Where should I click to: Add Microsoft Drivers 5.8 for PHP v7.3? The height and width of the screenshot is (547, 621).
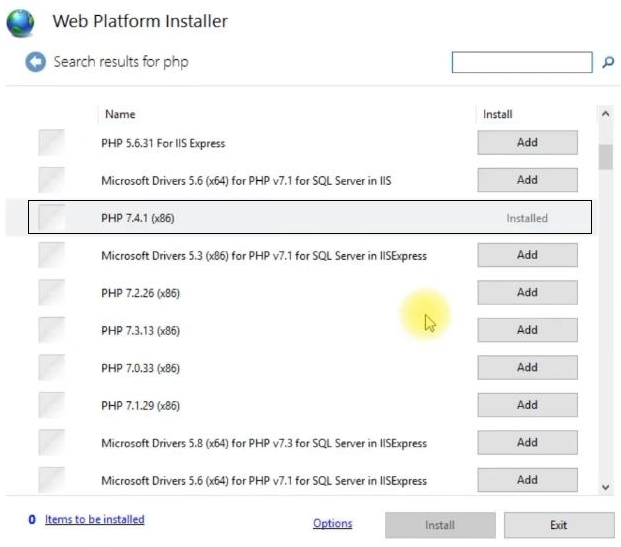(x=527, y=443)
